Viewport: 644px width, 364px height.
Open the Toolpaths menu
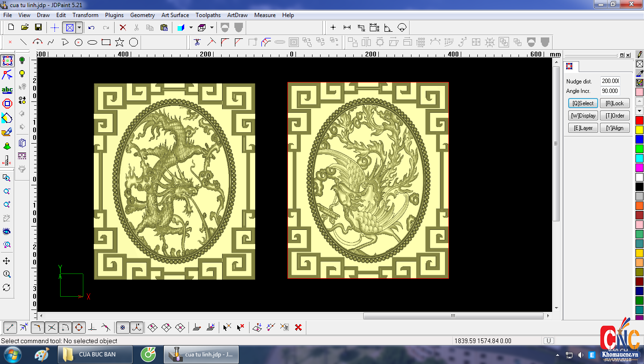tap(208, 15)
